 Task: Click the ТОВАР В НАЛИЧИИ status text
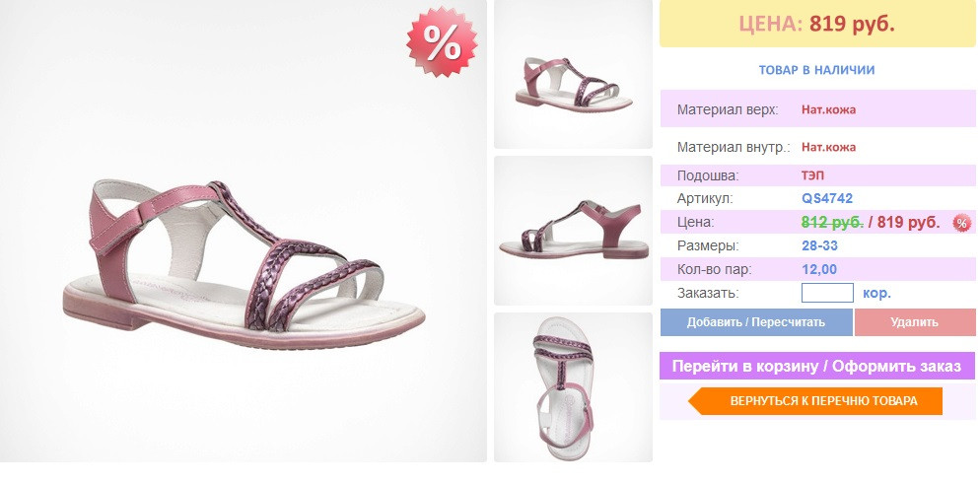[x=816, y=70]
